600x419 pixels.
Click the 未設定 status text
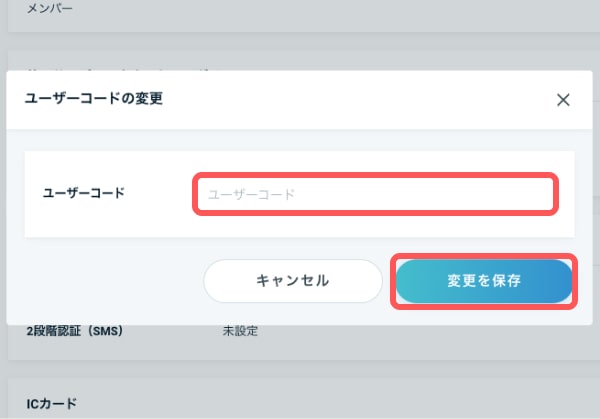(x=240, y=331)
